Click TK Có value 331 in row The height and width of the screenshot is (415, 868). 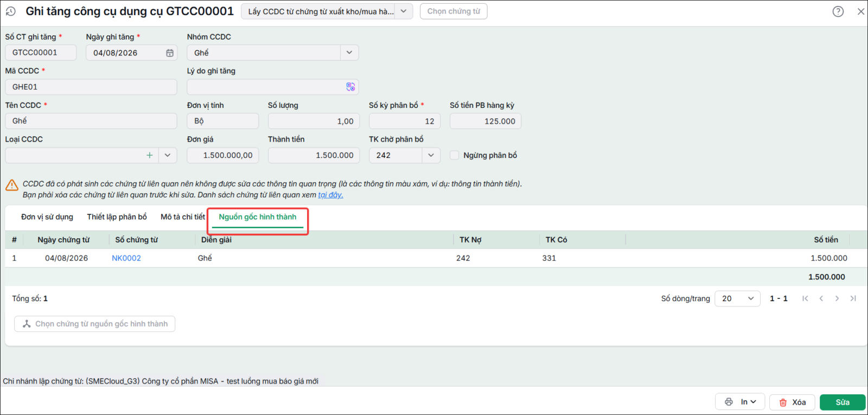[x=549, y=258]
